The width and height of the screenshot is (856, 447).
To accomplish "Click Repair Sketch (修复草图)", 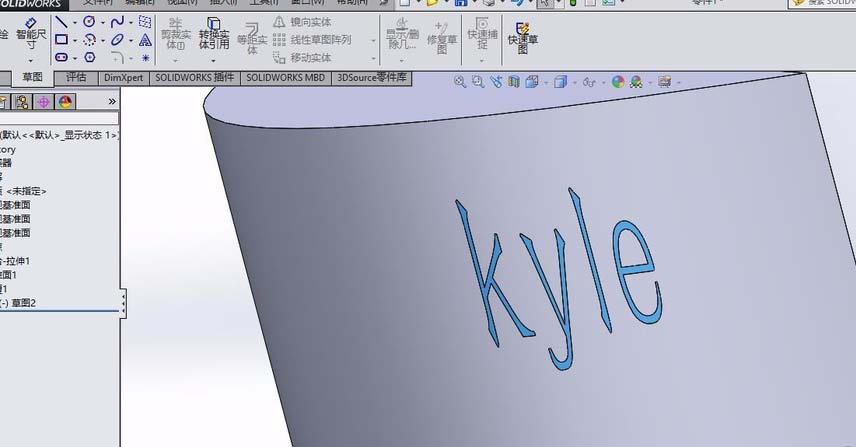I will point(442,37).
